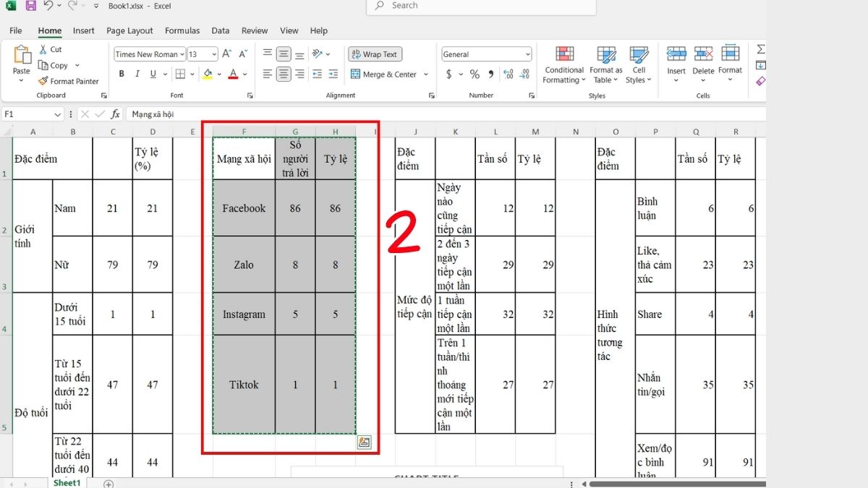Open the Times New Roman font dropdown

click(x=182, y=54)
